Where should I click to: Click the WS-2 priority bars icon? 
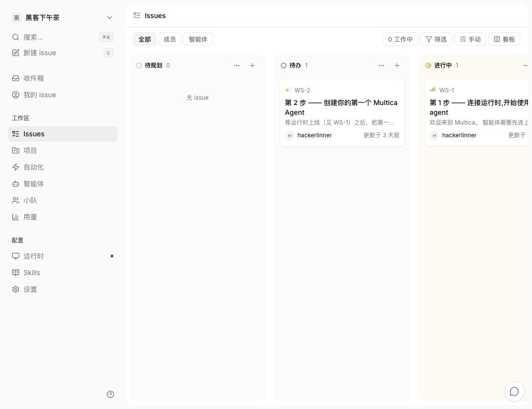288,89
